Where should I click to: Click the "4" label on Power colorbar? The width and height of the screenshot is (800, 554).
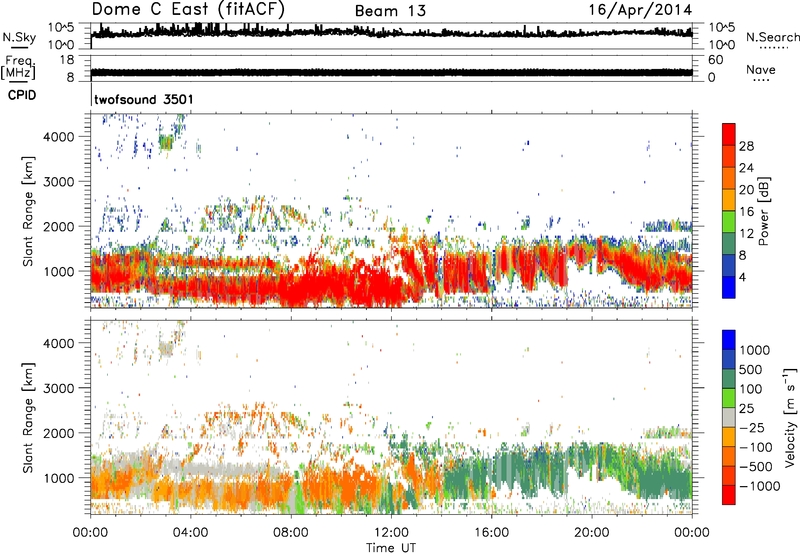742,277
